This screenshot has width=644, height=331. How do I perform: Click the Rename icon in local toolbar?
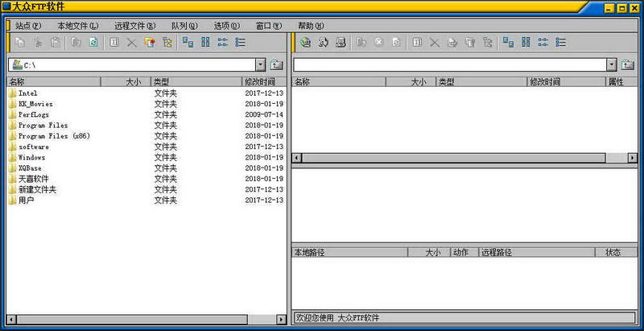tap(114, 43)
